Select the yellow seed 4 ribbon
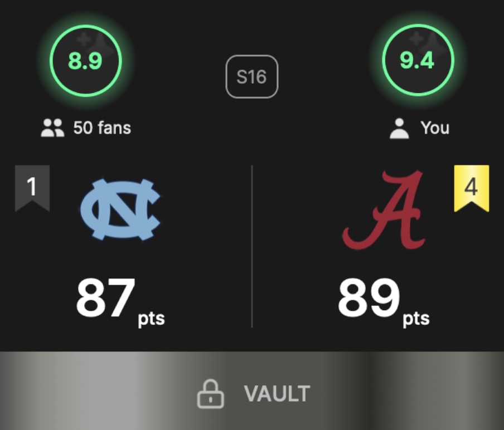This screenshot has height=430, width=504. tap(472, 188)
